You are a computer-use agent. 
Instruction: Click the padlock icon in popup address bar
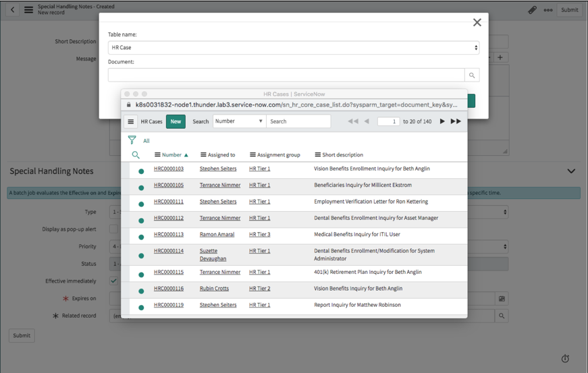click(x=129, y=105)
